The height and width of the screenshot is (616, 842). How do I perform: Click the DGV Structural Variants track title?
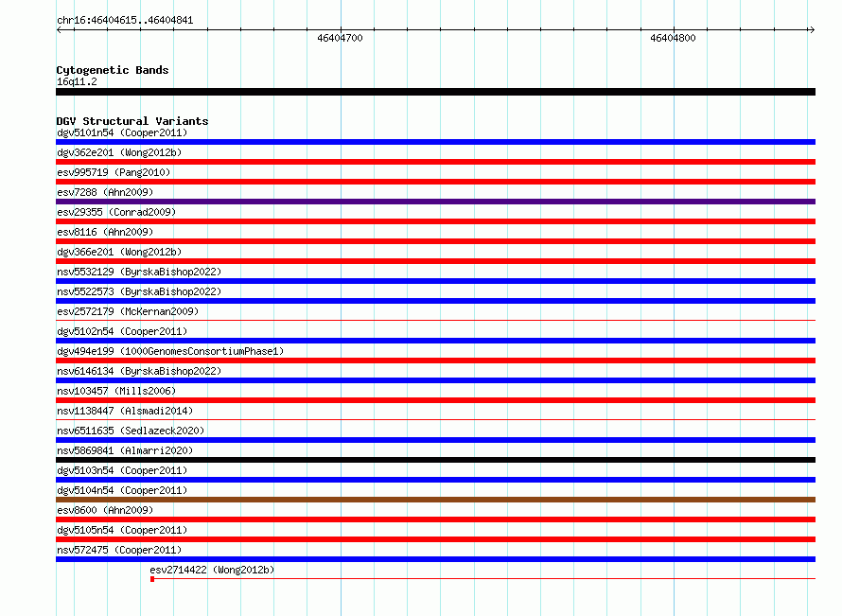coord(132,121)
